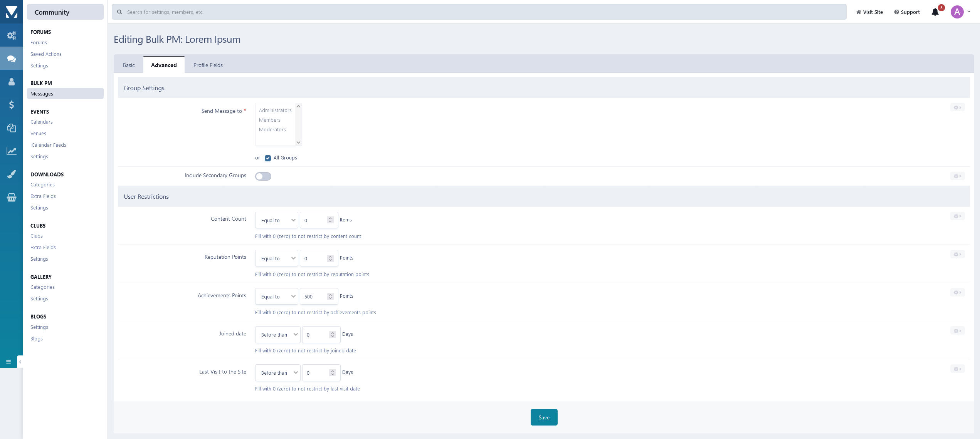Screen dimensions: 980x439
Task: Open Joined date Before than dropdown
Action: coord(278,335)
